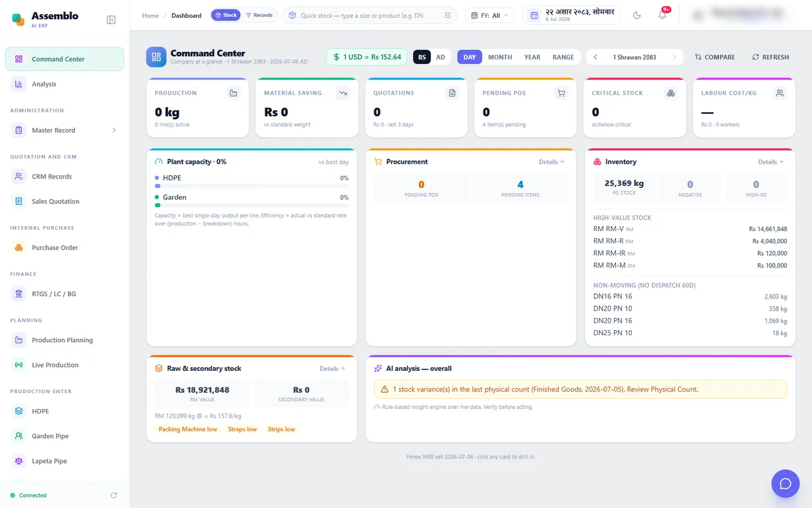Click the Garden capacity progress bar
Viewport: 812px width, 508px height.
coord(252,205)
